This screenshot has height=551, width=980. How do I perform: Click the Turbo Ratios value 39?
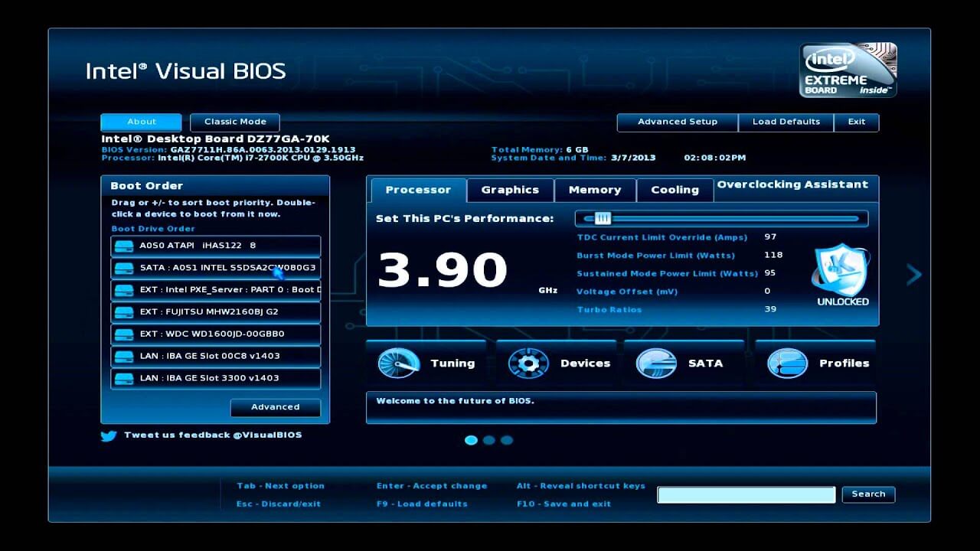click(x=770, y=309)
